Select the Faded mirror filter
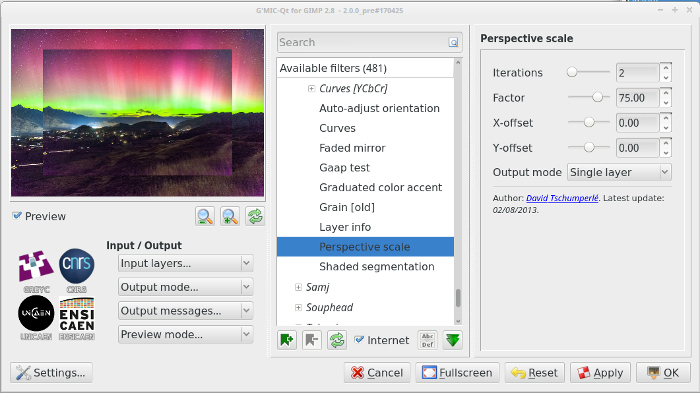Screen dimensions: 700x393 pyautogui.click(x=352, y=148)
